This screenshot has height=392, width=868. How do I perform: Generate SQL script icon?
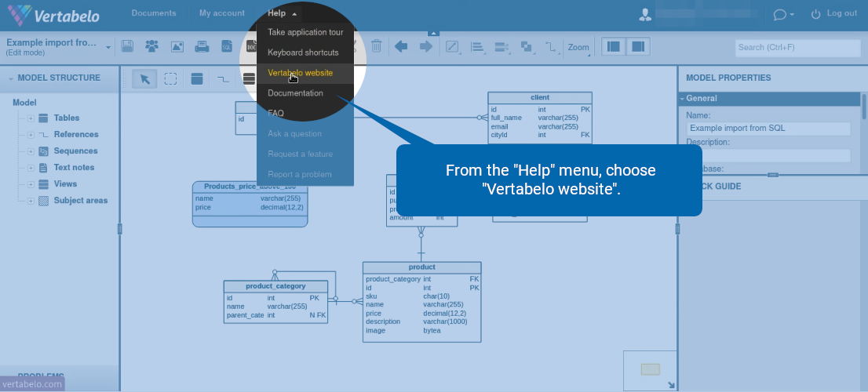coord(227,47)
